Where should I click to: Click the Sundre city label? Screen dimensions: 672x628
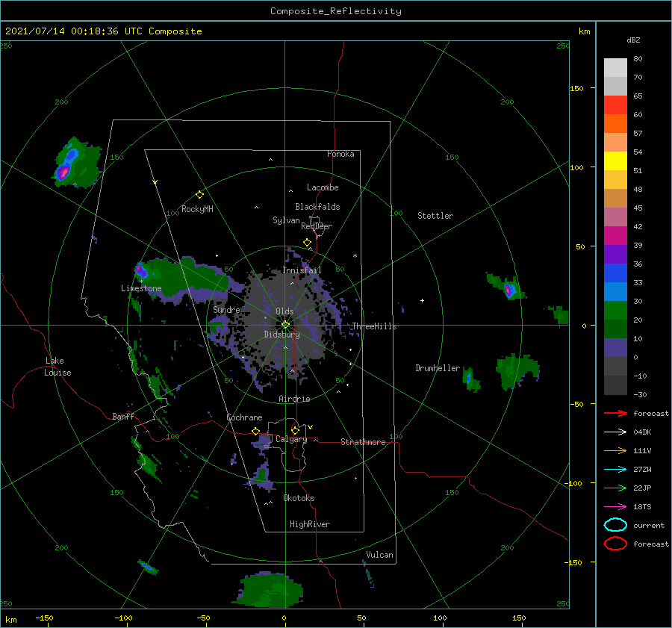227,310
